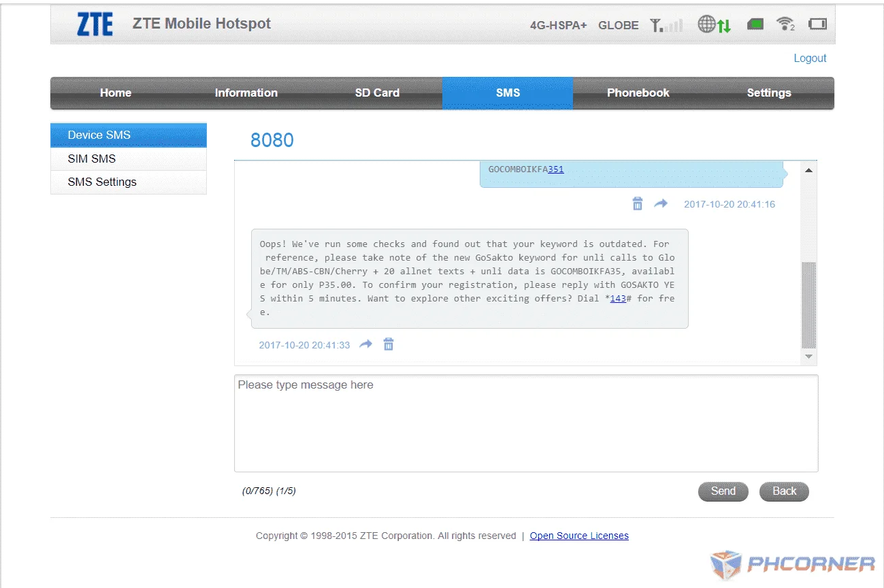Click the conversation scrollbar down arrow

(808, 356)
